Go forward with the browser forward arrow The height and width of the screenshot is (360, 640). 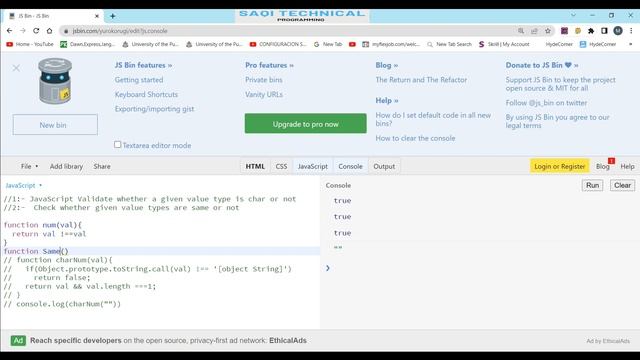(x=23, y=31)
